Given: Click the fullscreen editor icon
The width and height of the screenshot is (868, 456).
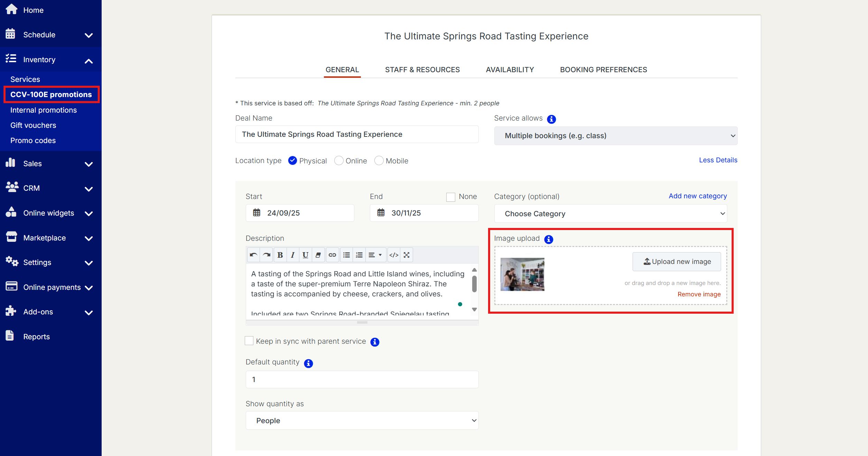Looking at the screenshot, I should (407, 255).
